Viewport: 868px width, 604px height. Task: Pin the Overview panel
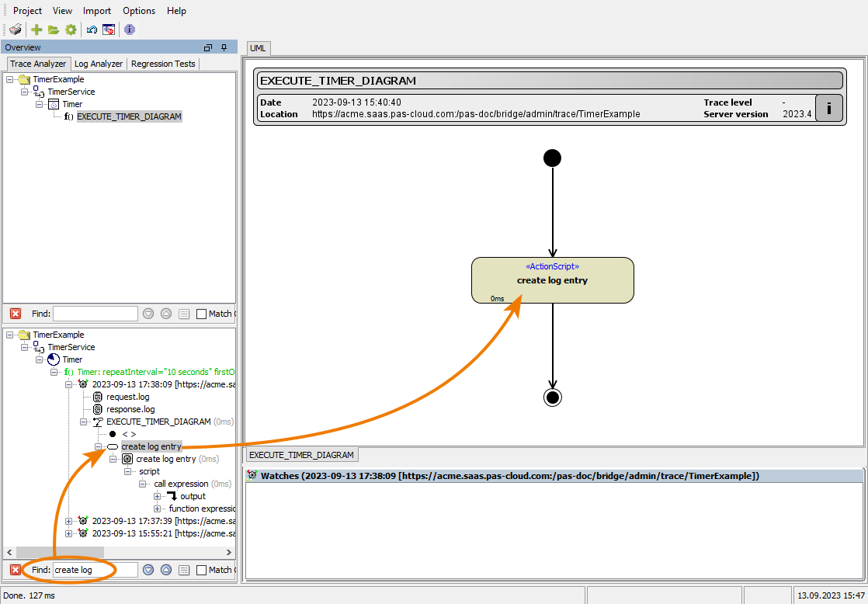point(224,47)
